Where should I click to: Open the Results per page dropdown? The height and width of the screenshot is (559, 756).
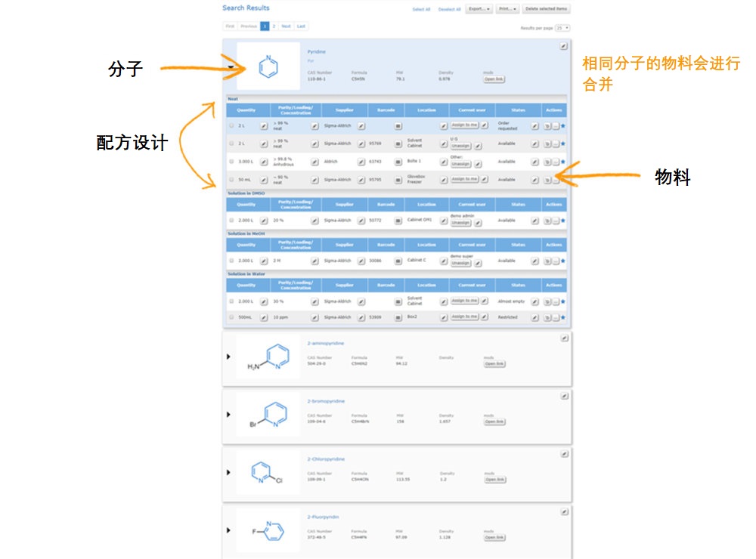coord(562,28)
